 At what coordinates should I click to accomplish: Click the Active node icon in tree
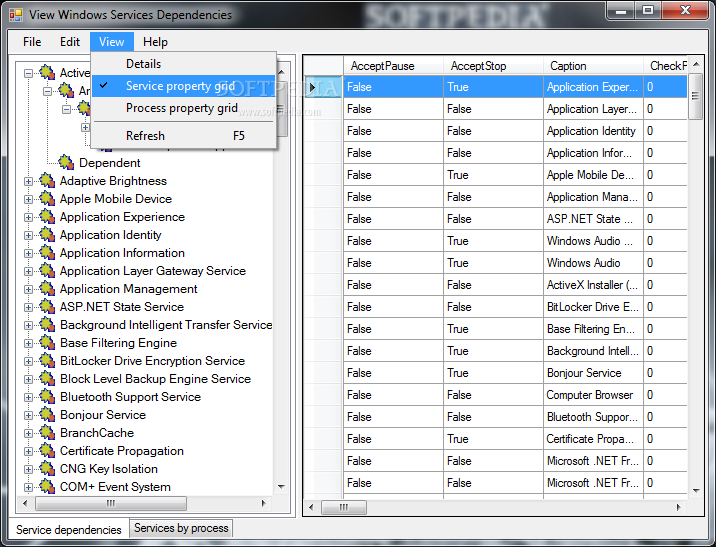click(x=47, y=73)
